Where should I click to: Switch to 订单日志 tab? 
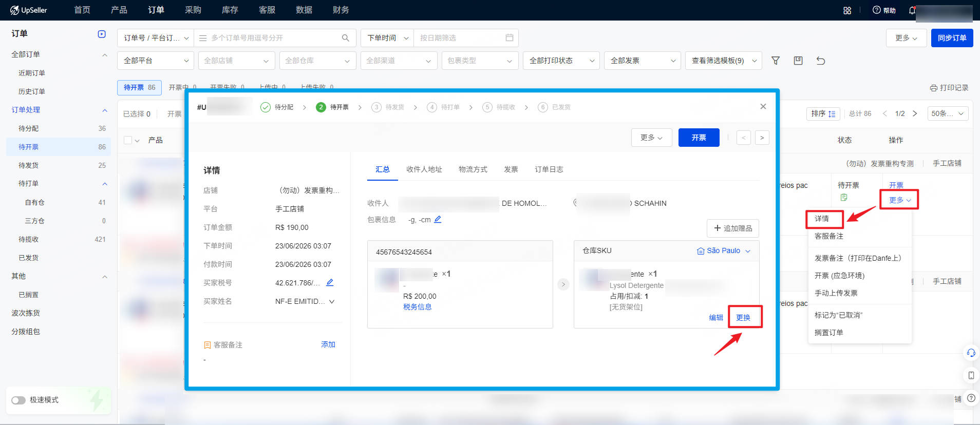coord(549,169)
